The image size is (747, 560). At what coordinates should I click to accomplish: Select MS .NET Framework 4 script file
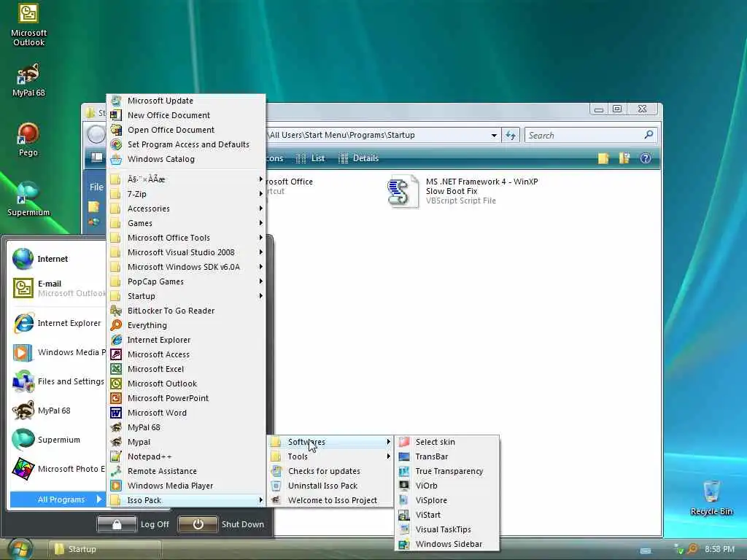[x=463, y=191]
